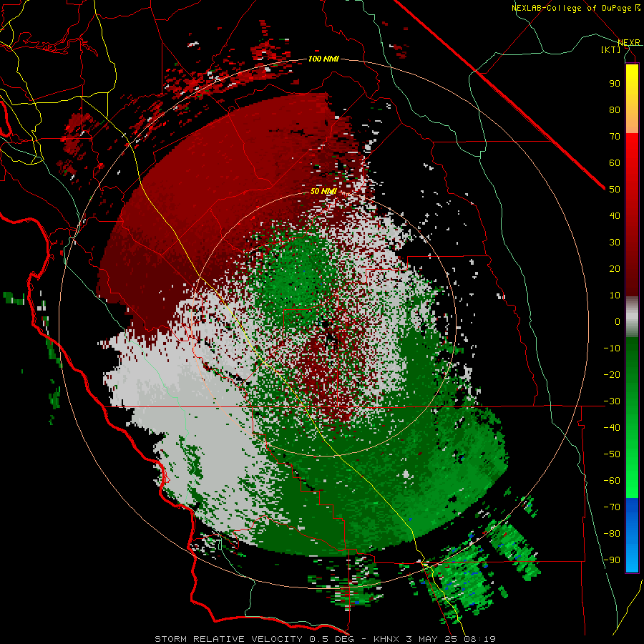Click the 3 MAY 25 date text

[x=433, y=639]
